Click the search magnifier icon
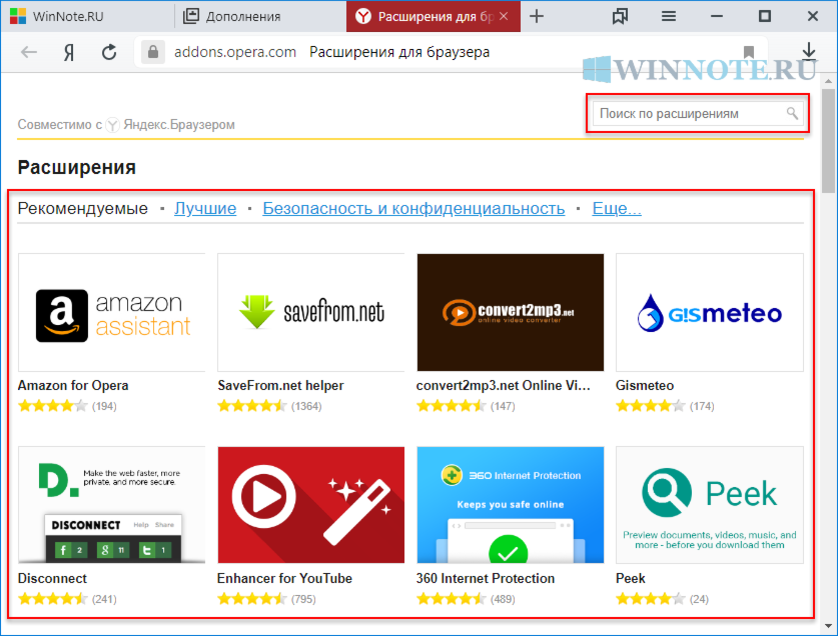Screen dimensions: 838x636 coord(792,113)
